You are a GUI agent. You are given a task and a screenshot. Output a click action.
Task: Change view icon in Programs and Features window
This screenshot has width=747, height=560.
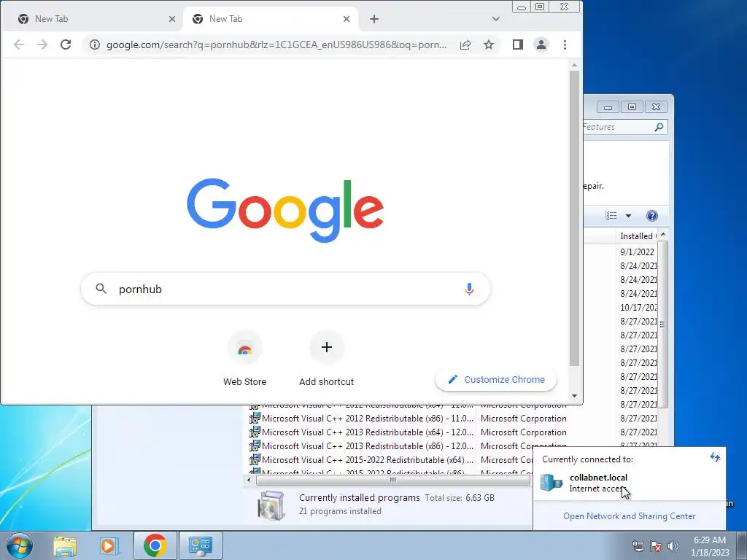click(611, 216)
